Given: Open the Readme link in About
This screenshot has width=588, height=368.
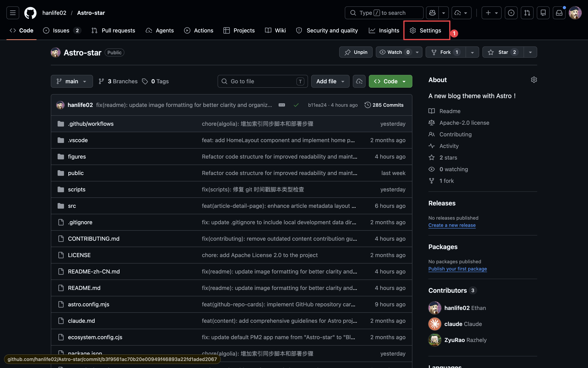Looking at the screenshot, I should tap(450, 111).
